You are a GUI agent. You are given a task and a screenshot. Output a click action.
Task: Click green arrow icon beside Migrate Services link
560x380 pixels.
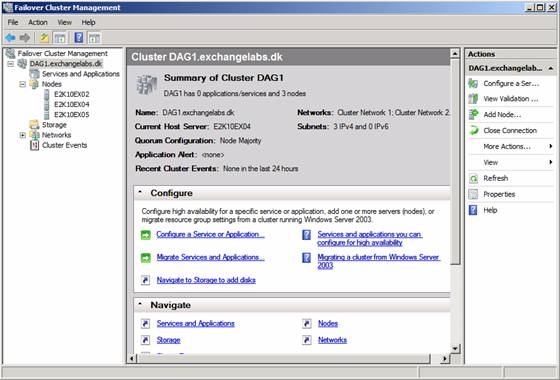(146, 258)
